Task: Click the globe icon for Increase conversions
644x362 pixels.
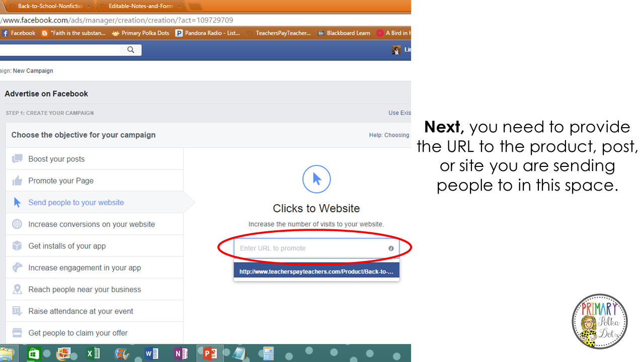Action: pyautogui.click(x=17, y=224)
